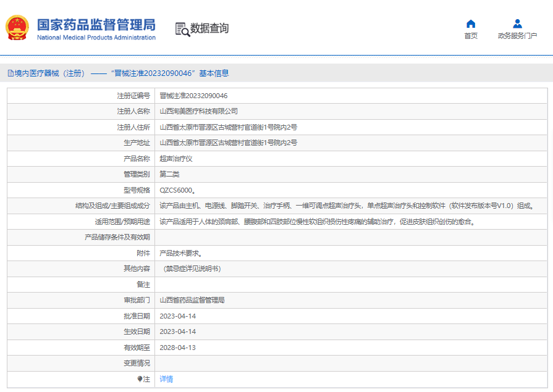The height and width of the screenshot is (392, 553).
Task: Click model value QZCS6000
Action: pos(177,190)
